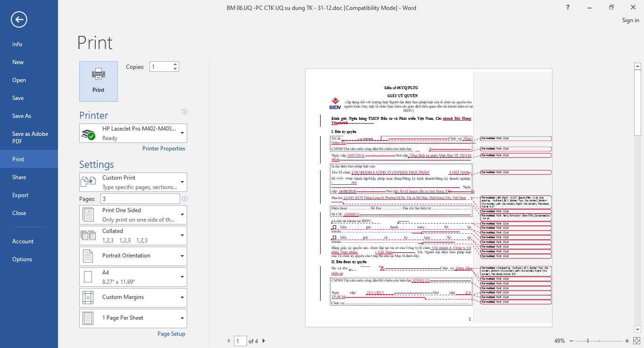
Task: Open the HP LaserJet Pro printer dropdown
Action: click(133, 133)
